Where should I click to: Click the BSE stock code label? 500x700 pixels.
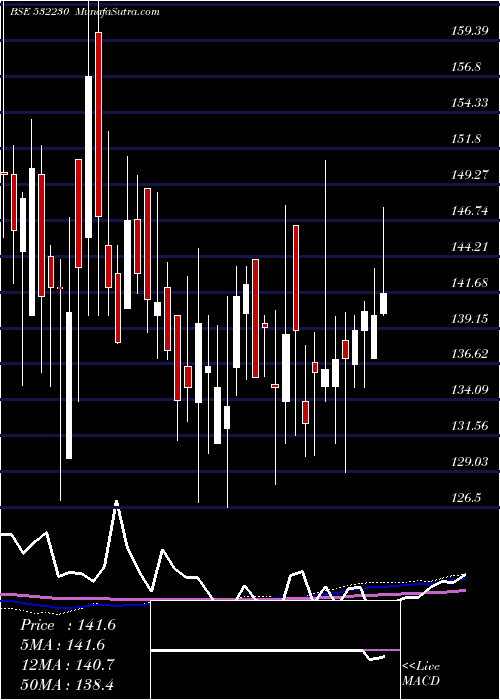pyautogui.click(x=40, y=12)
